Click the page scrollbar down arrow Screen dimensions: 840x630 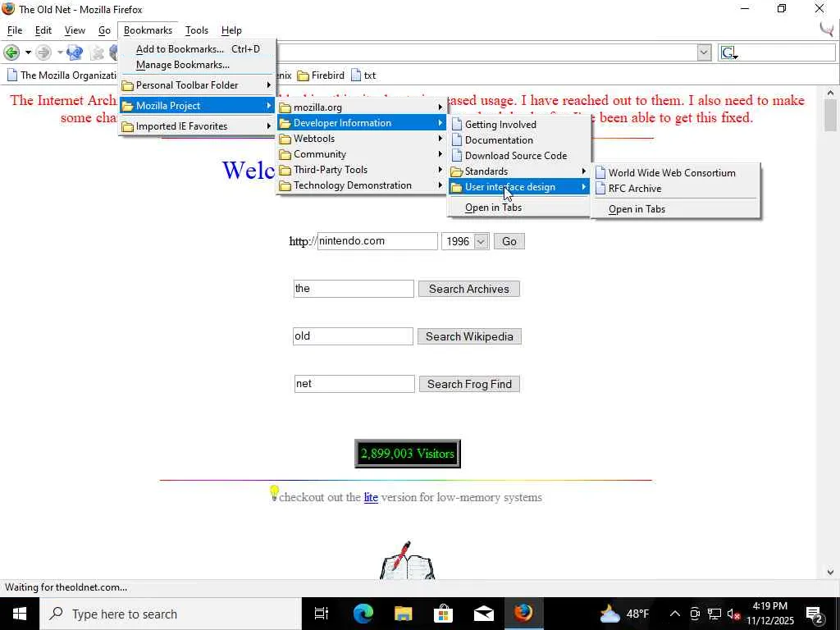(x=830, y=572)
